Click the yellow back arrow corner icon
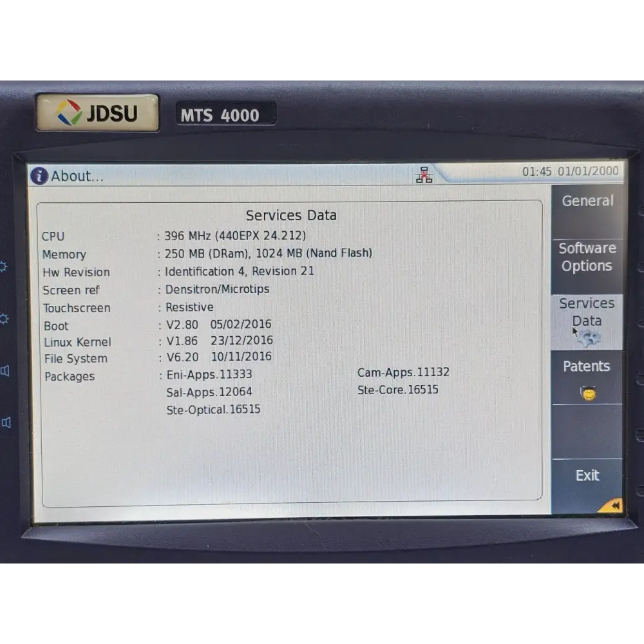 pyautogui.click(x=612, y=506)
